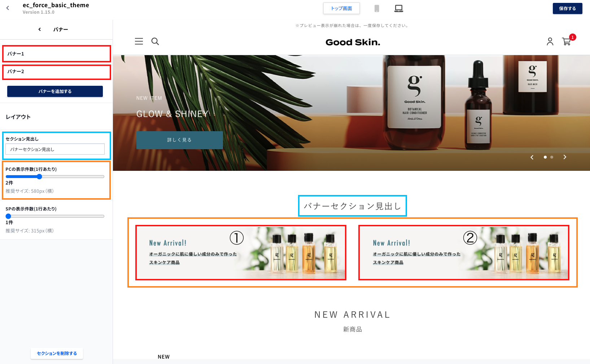Click the バナーを追加する button

(55, 91)
